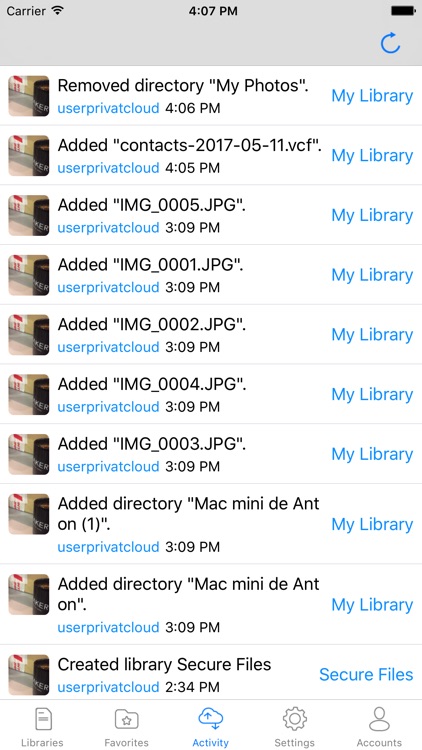This screenshot has height=750, width=422.
Task: Tap the Wi-Fi icon in status bar
Action: pos(58,11)
